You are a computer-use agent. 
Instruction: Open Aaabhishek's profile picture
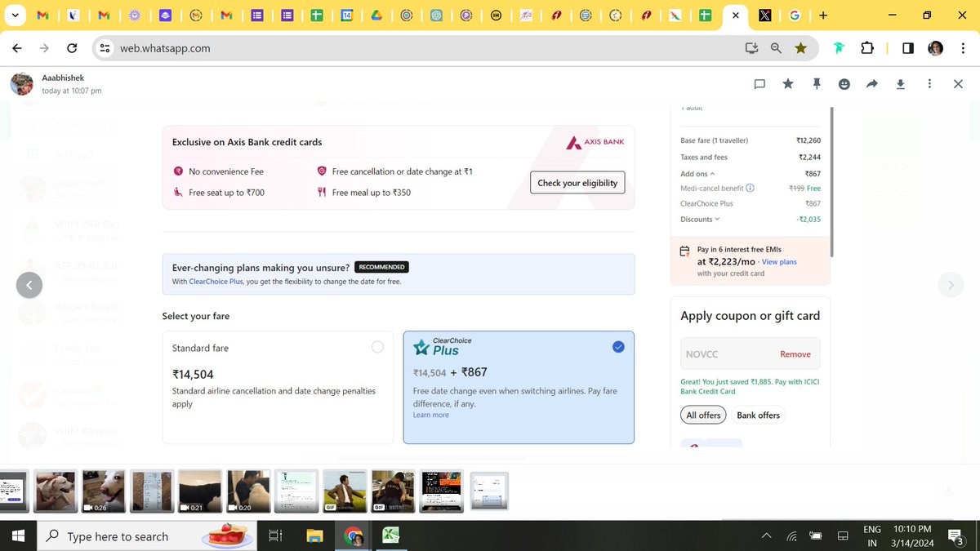point(22,83)
